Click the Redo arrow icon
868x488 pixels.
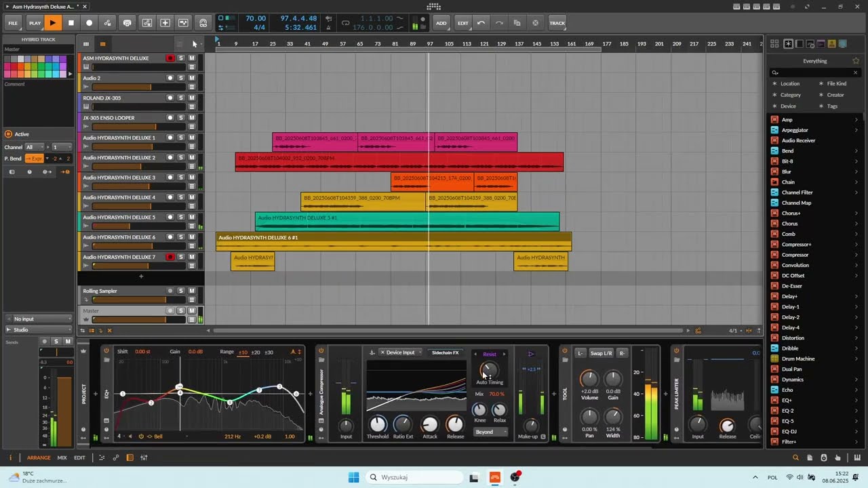[x=499, y=23]
